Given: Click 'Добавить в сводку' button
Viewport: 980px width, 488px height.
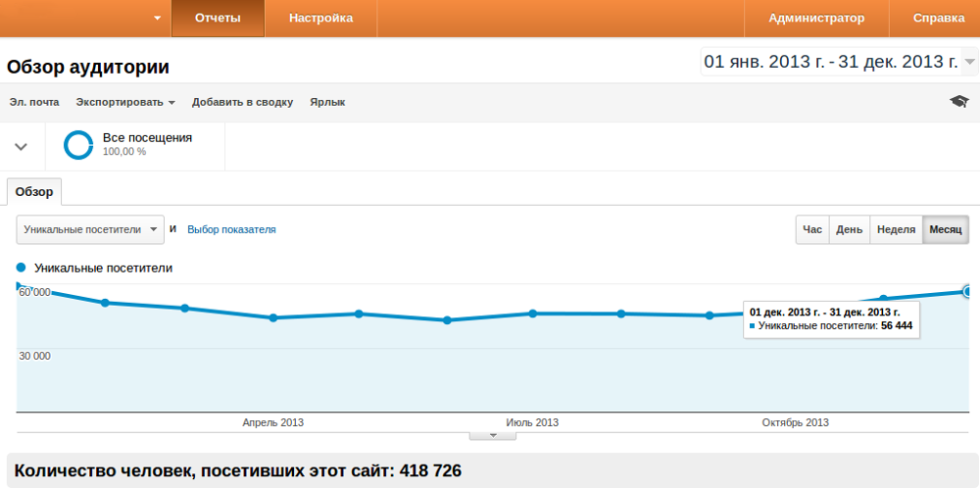Looking at the screenshot, I should [242, 102].
